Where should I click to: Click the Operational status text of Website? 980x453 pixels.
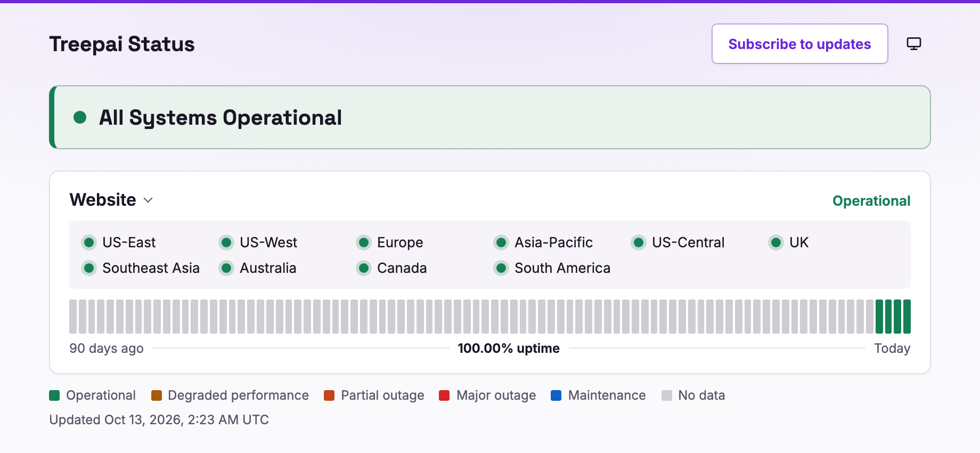tap(871, 201)
